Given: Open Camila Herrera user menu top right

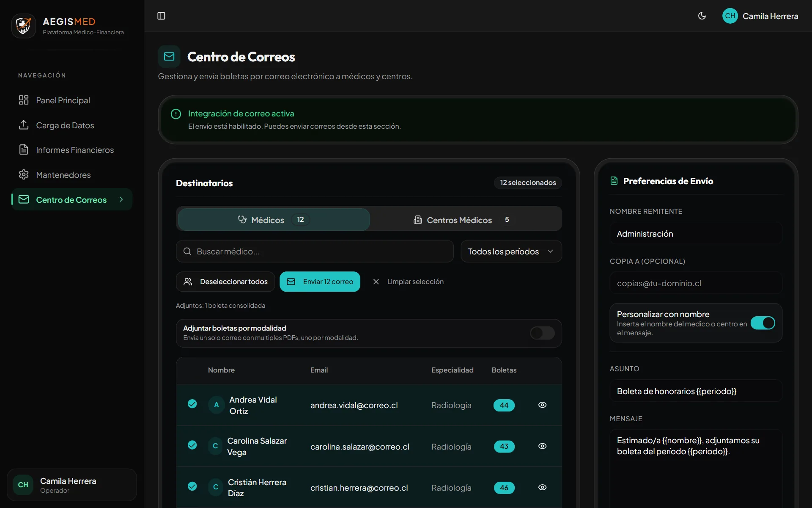Looking at the screenshot, I should click(x=760, y=16).
